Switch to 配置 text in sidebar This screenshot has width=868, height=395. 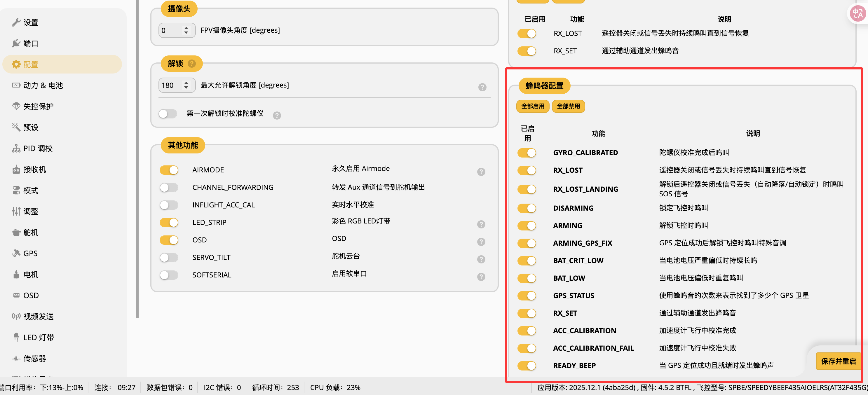(x=31, y=64)
